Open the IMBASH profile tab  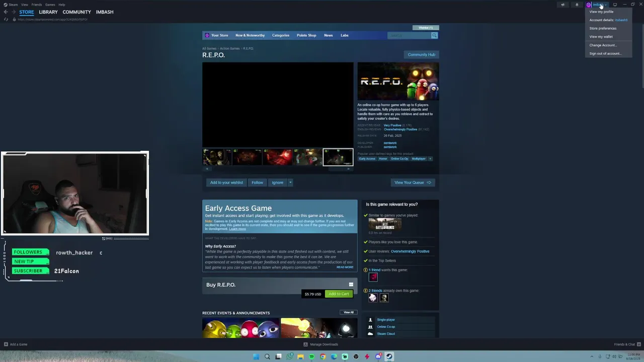coord(105,12)
